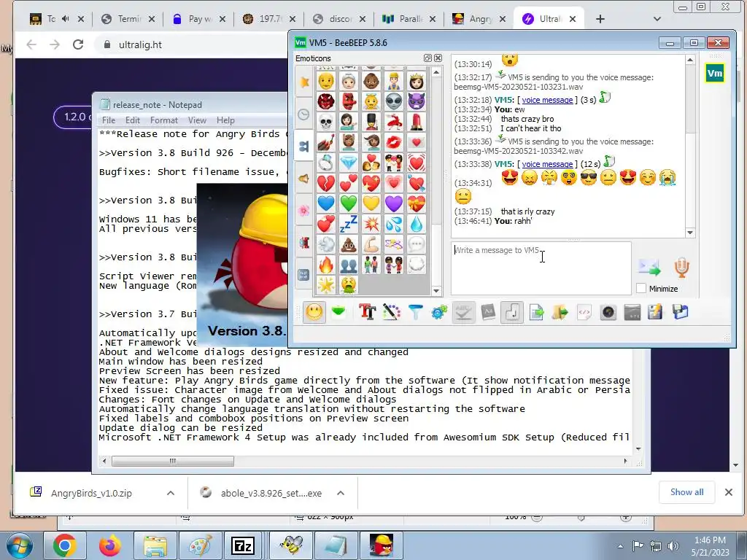Screen dimensions: 747x560
Task: Open the 12 s voice message link
Action: coord(547,164)
